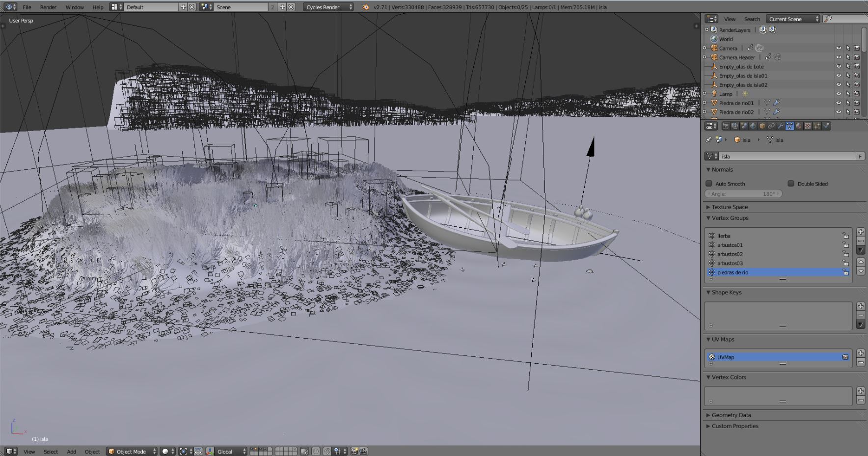The image size is (868, 456).
Task: Open the Modifiers wrench tab in Properties
Action: pyautogui.click(x=780, y=126)
